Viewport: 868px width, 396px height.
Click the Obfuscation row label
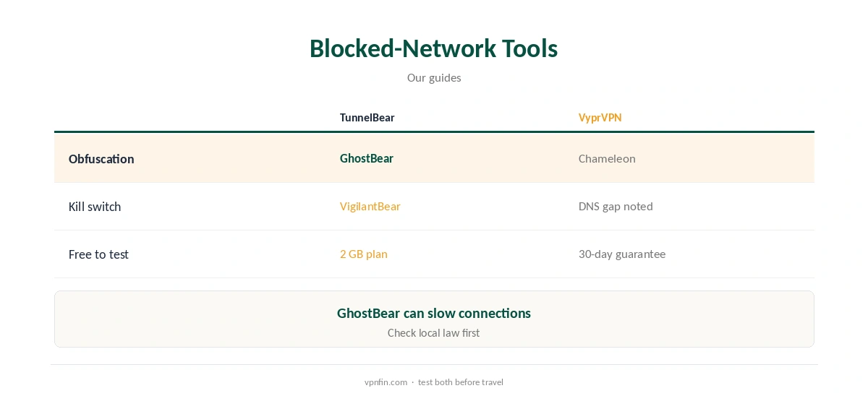click(101, 159)
